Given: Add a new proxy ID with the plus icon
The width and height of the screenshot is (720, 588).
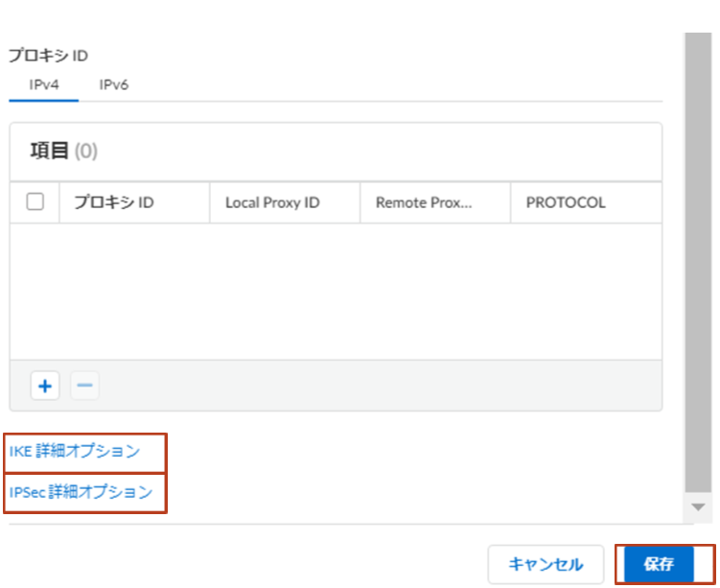Looking at the screenshot, I should (45, 386).
